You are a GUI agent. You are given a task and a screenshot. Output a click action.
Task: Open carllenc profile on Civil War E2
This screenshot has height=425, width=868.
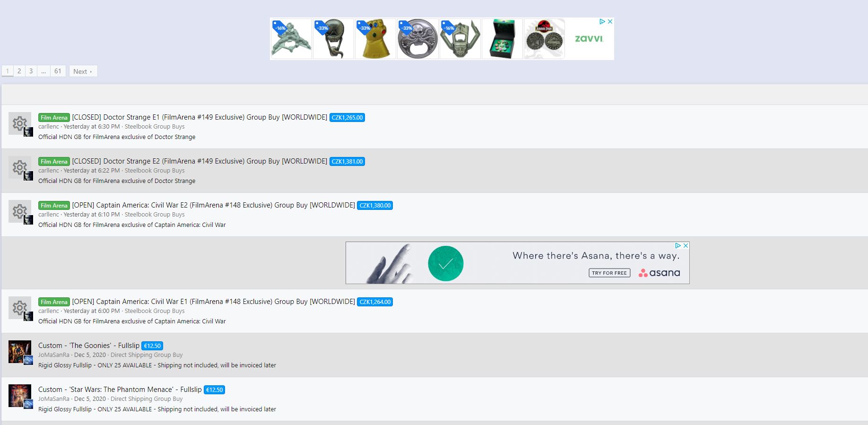[49, 215]
